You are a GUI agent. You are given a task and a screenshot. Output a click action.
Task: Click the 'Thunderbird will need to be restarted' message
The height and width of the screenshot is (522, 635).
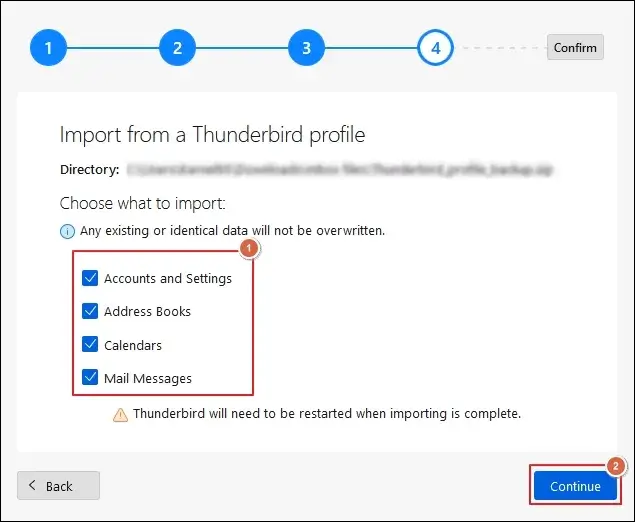pos(327,414)
